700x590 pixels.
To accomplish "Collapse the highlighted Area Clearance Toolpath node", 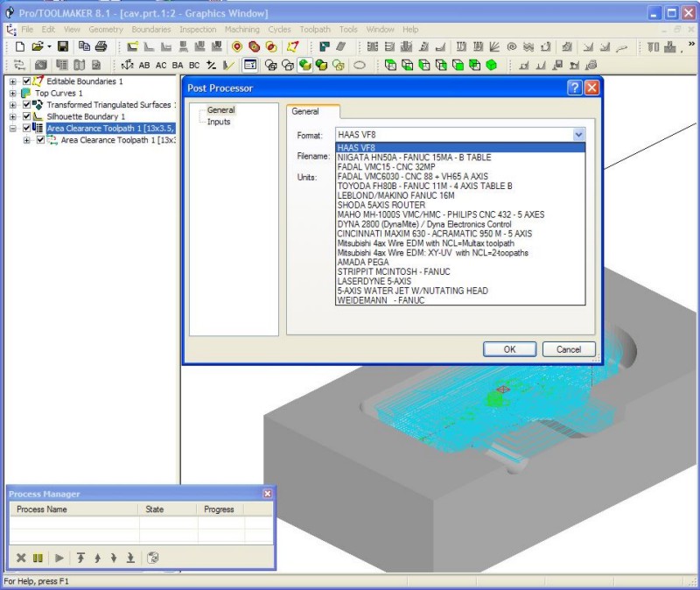I will tap(13, 128).
